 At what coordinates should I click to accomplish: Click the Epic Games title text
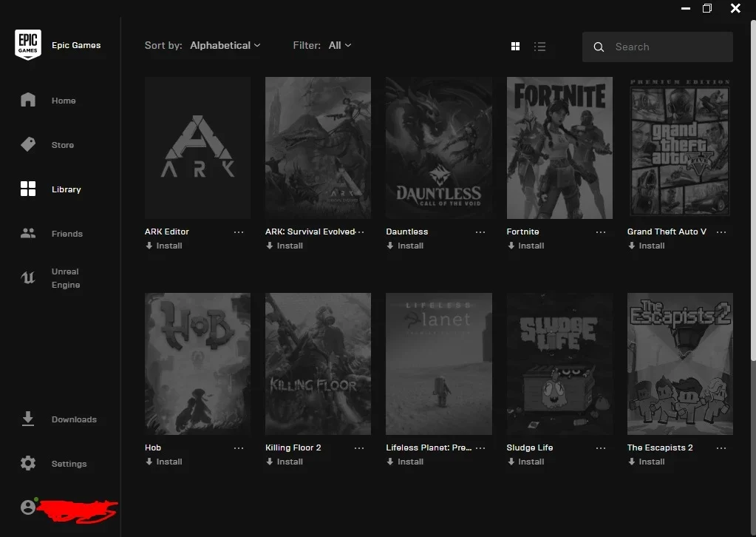(76, 45)
